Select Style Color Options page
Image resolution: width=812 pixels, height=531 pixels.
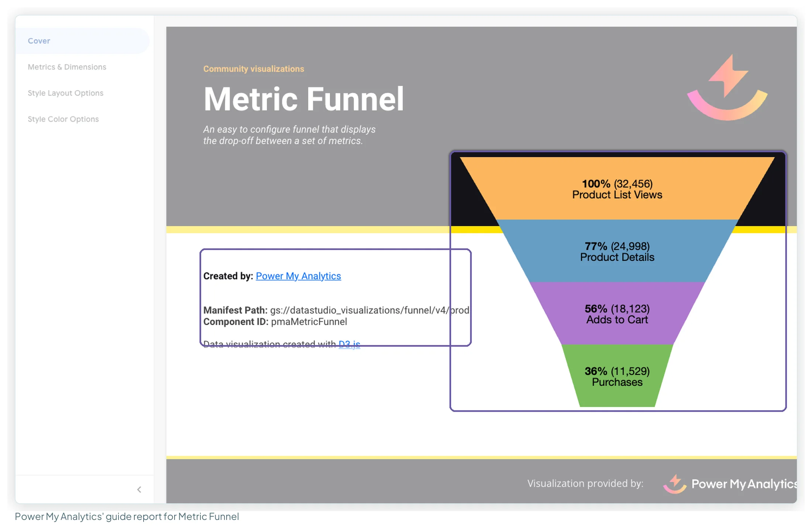click(x=63, y=119)
